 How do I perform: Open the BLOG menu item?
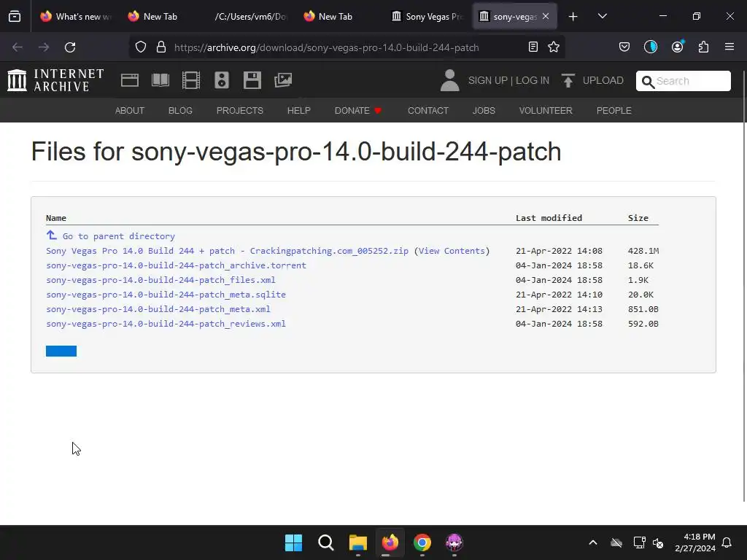click(x=180, y=111)
